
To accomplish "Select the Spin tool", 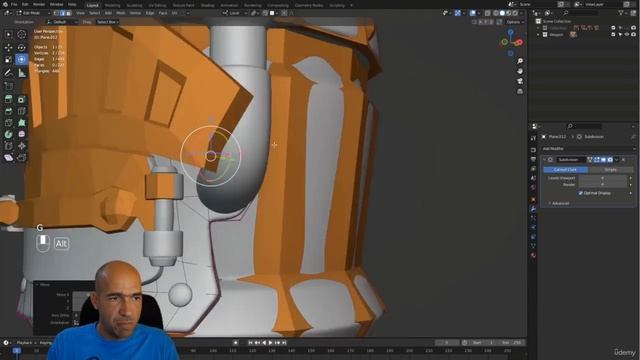I will pyautogui.click(x=9, y=134).
